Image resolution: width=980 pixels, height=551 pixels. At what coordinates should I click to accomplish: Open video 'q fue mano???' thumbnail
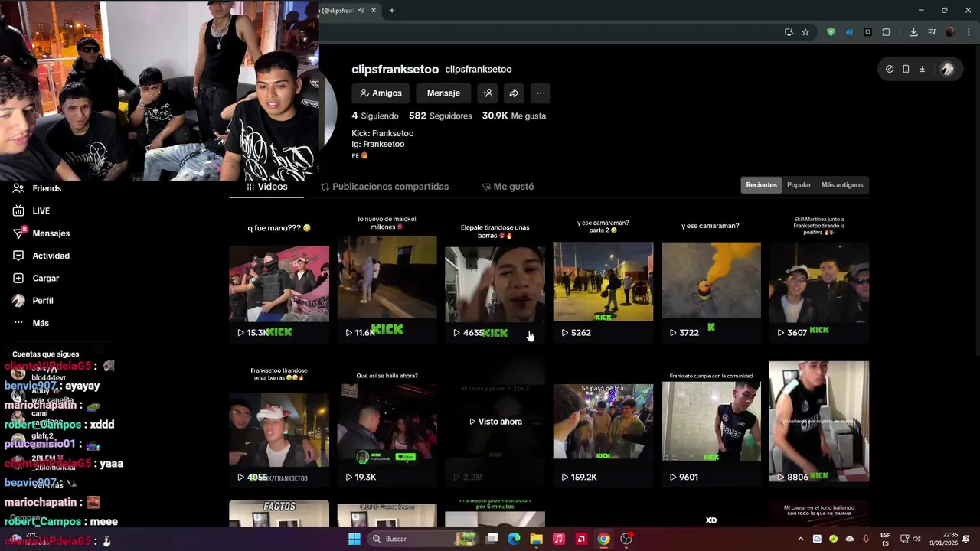279,284
